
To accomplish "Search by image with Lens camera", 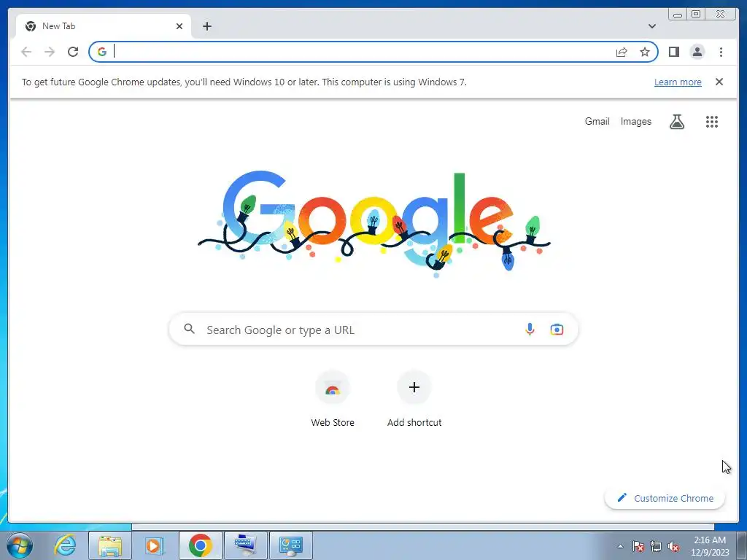I will 557,329.
